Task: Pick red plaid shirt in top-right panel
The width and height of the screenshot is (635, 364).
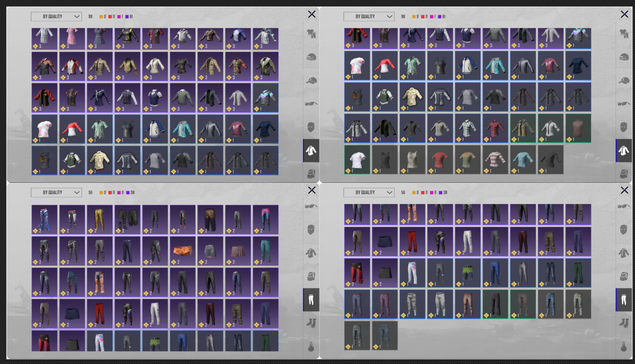Action: coord(495,128)
